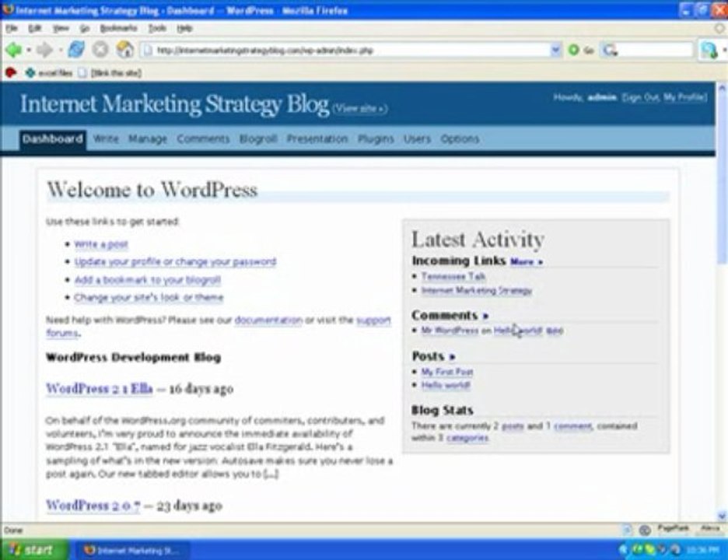Open the View menu
The width and height of the screenshot is (728, 560).
(x=61, y=28)
